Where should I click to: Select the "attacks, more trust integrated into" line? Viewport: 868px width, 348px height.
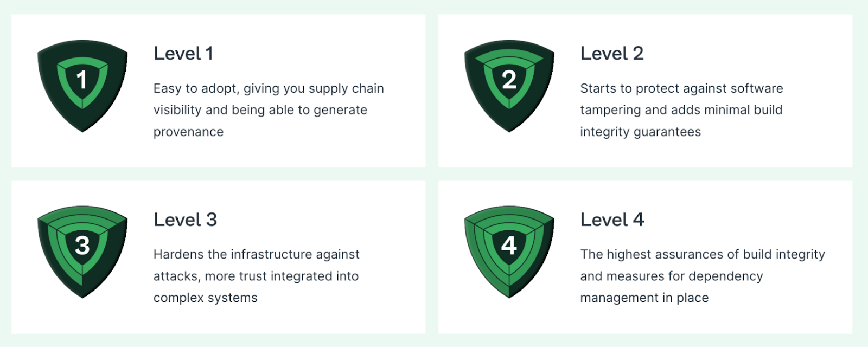click(256, 276)
